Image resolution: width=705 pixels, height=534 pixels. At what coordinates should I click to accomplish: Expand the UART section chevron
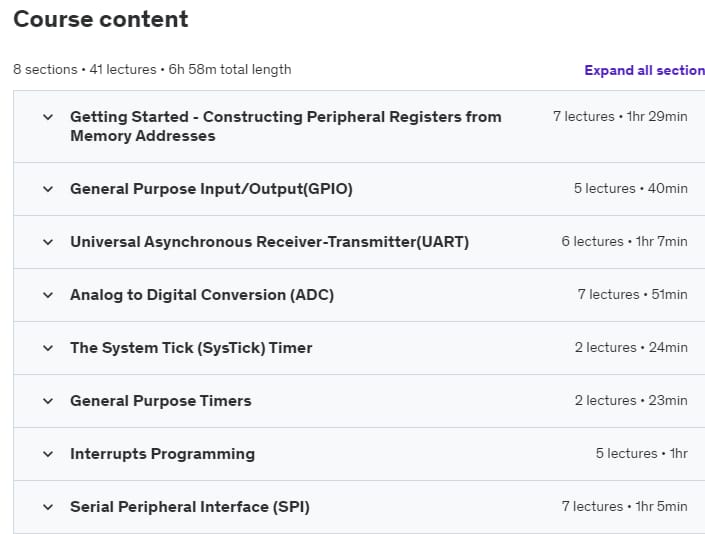[48, 242]
